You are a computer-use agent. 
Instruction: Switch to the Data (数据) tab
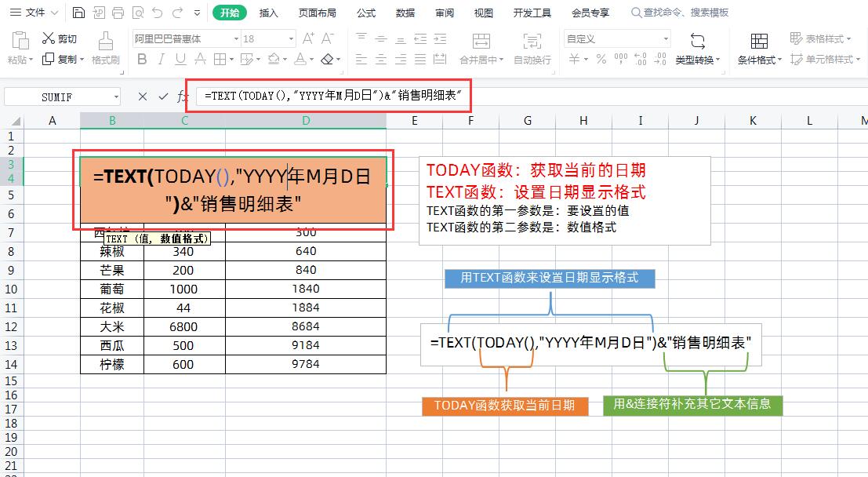(405, 13)
